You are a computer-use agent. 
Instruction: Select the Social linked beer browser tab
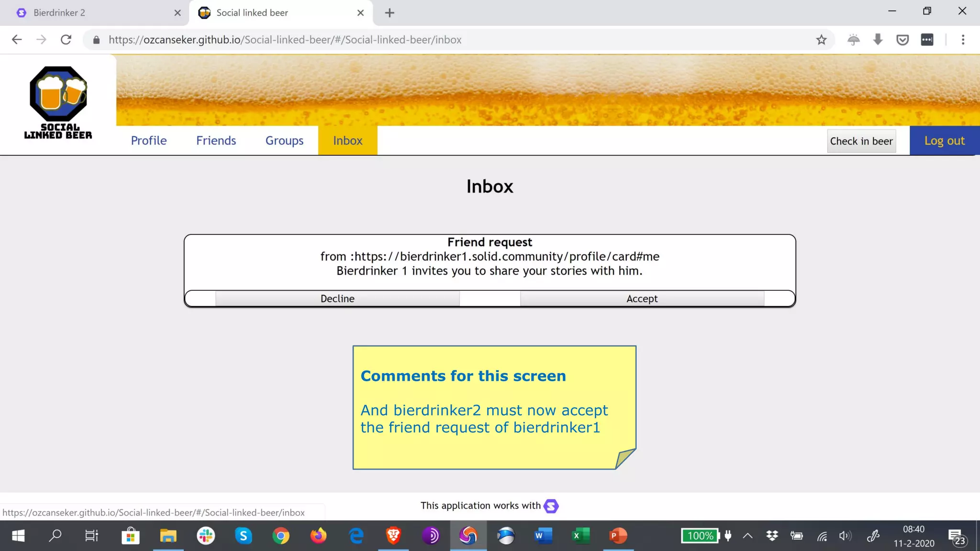pyautogui.click(x=281, y=13)
